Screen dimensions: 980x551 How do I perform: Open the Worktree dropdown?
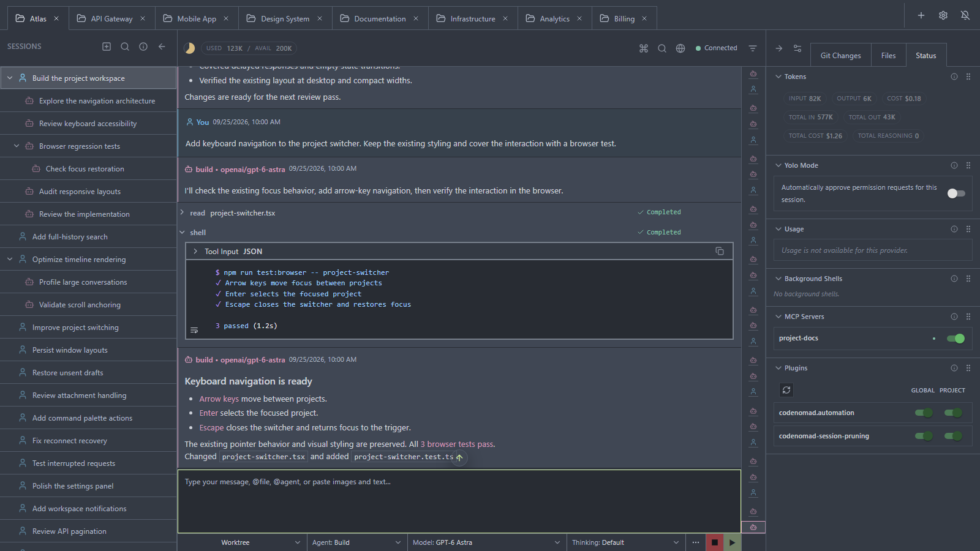click(x=241, y=542)
